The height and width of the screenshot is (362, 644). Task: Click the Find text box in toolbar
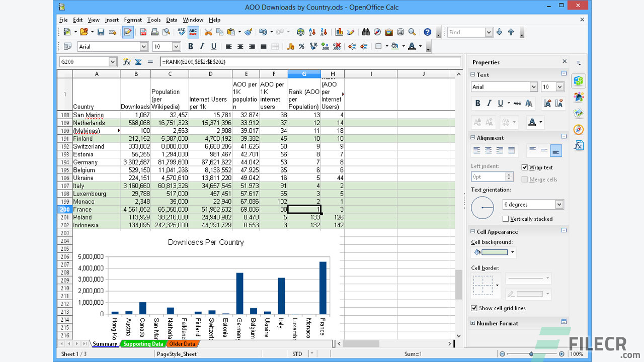[466, 32]
